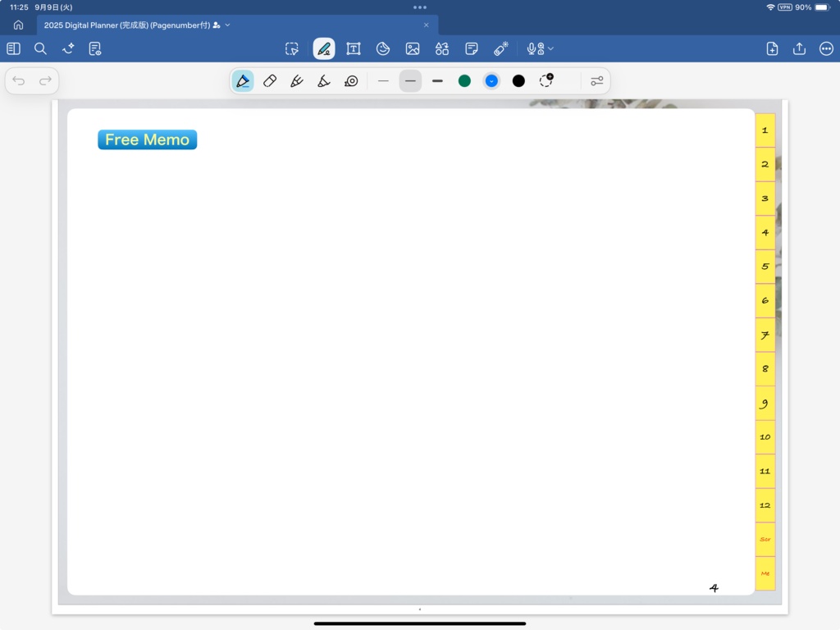840x630 pixels.
Task: Select the brush pen tool
Action: 297,81
